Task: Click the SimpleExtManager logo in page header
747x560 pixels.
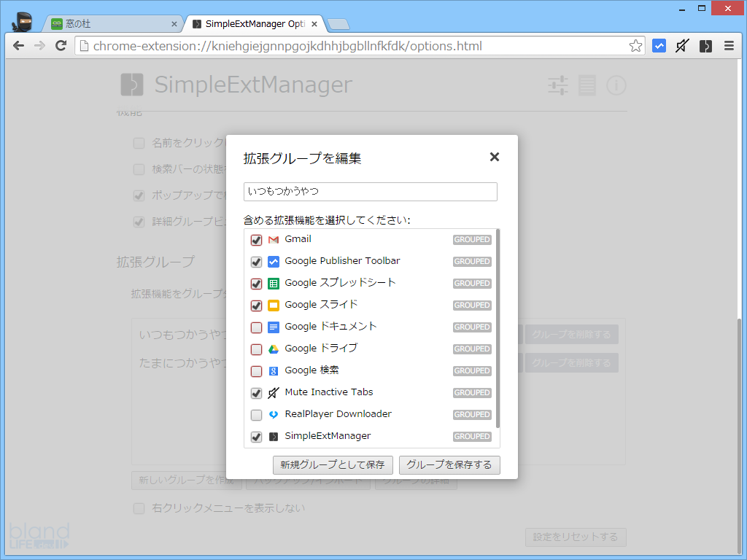Action: click(132, 85)
